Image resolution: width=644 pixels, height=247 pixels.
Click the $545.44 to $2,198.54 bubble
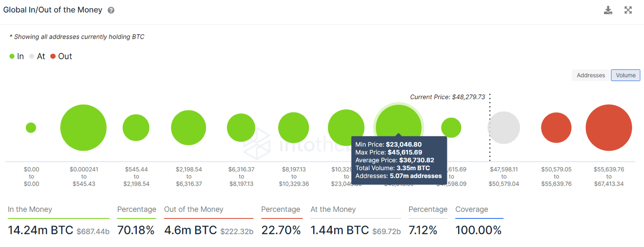click(x=136, y=128)
